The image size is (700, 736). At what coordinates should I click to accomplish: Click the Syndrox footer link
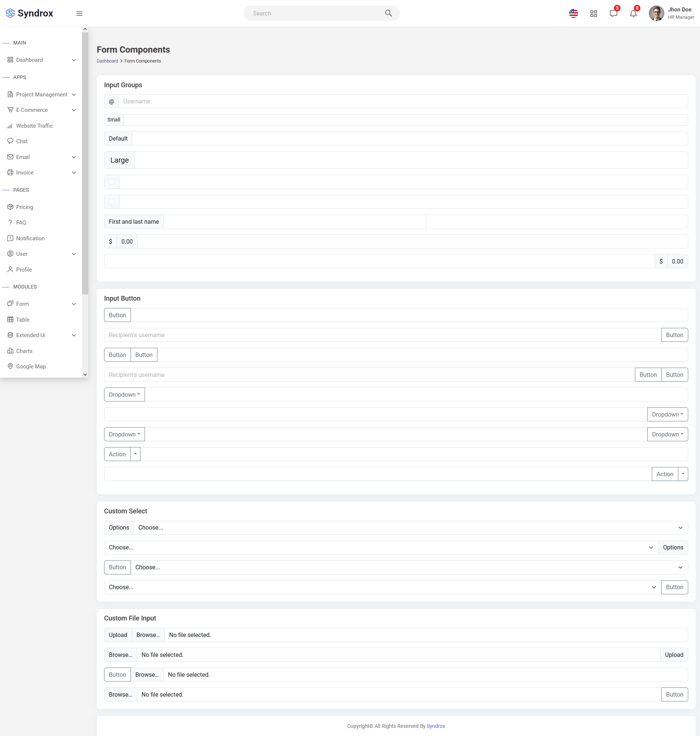coord(436,726)
